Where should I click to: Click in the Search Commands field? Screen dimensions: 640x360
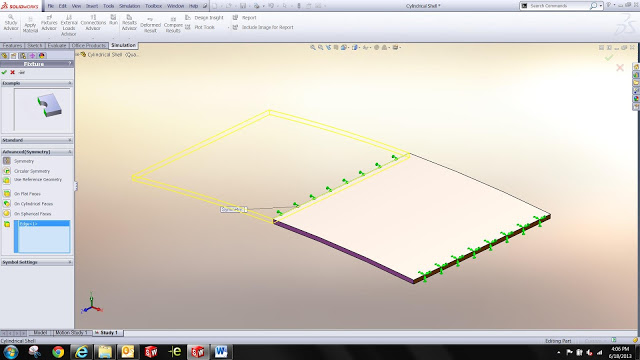[x=559, y=6]
